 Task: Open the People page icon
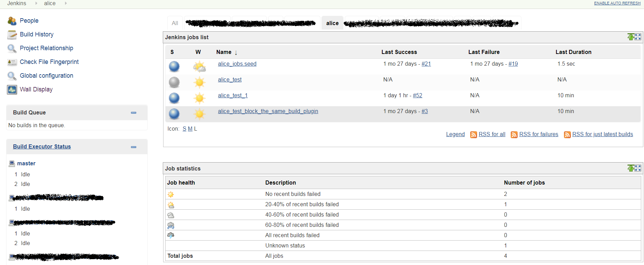pyautogui.click(x=12, y=21)
